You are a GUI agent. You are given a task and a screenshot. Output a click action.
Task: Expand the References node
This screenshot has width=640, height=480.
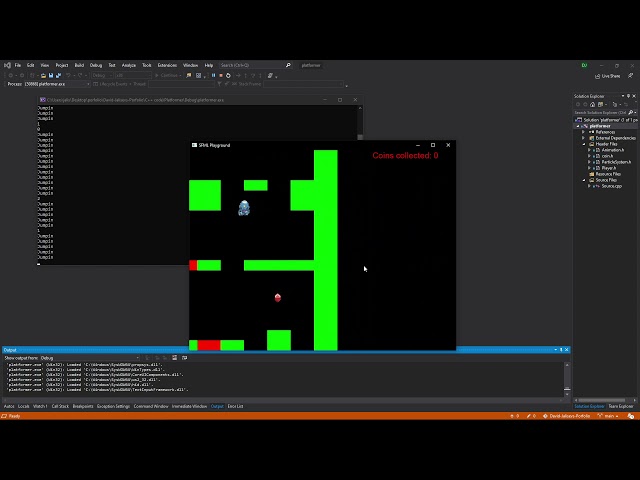(584, 132)
